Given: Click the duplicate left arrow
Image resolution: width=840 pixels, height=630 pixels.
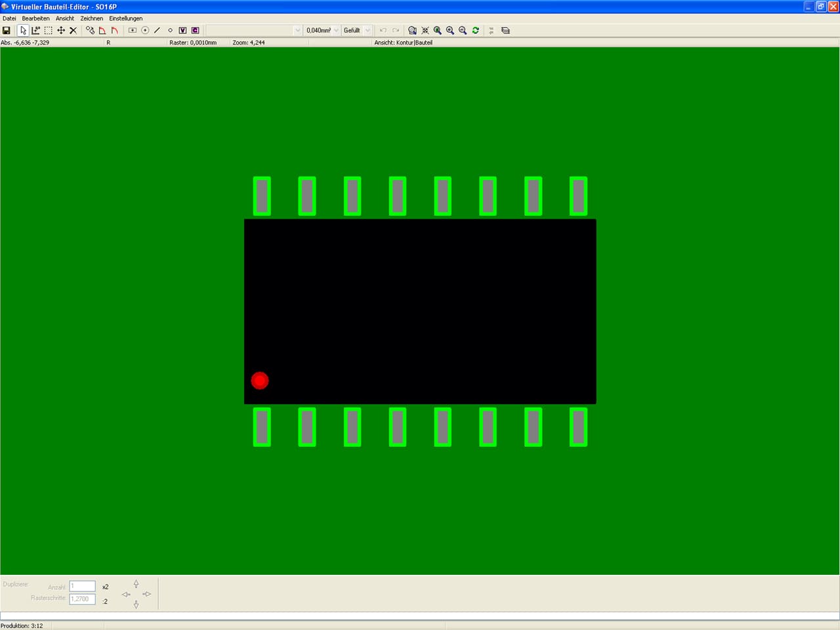Looking at the screenshot, I should [126, 595].
